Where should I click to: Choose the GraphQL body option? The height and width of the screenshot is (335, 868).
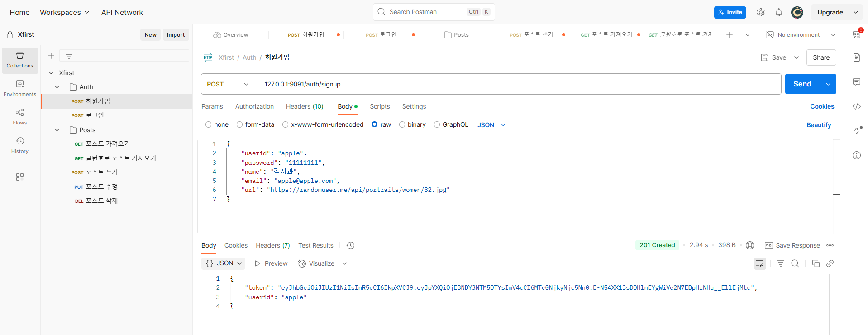(x=437, y=124)
